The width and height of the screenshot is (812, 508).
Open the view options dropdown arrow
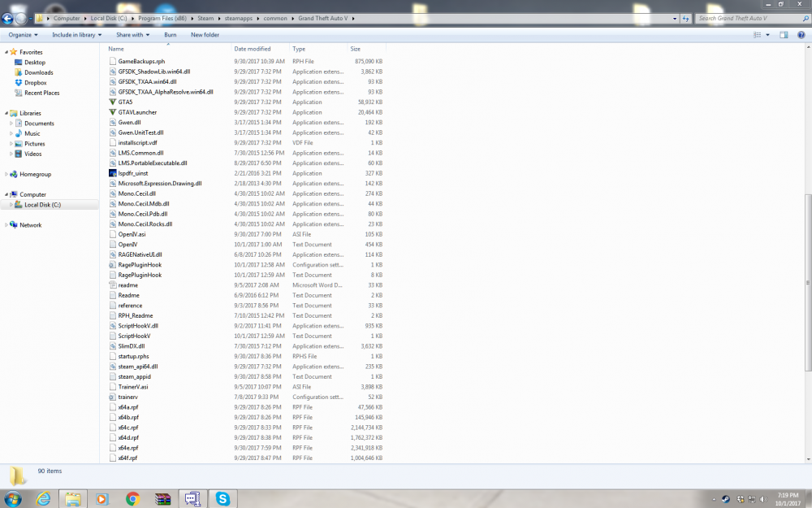click(767, 35)
